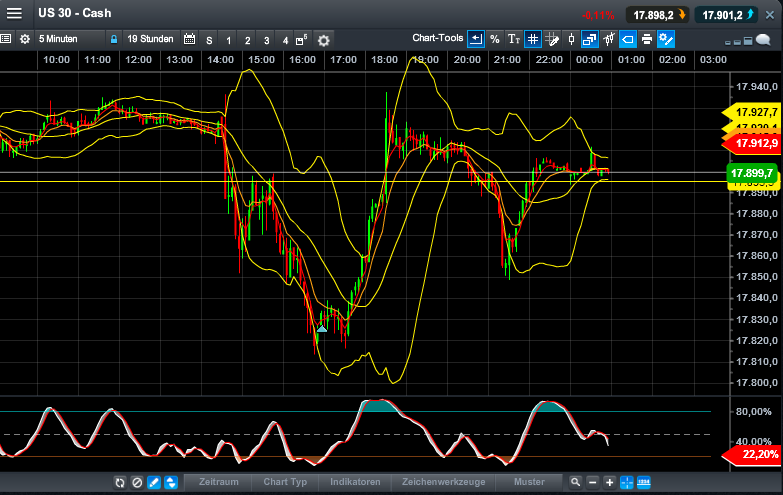Open the 5 Minuten interval dropdown
The width and height of the screenshot is (783, 495).
coord(70,39)
